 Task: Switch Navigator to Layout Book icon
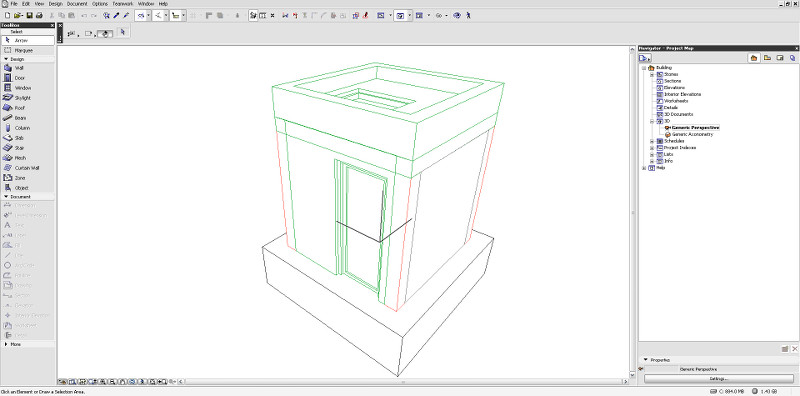(x=780, y=58)
